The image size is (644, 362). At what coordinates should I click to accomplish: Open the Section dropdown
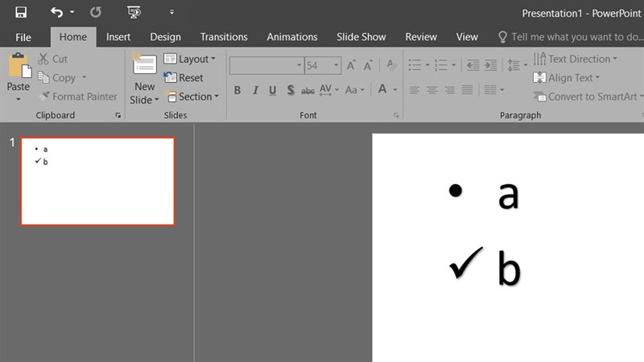tap(192, 97)
